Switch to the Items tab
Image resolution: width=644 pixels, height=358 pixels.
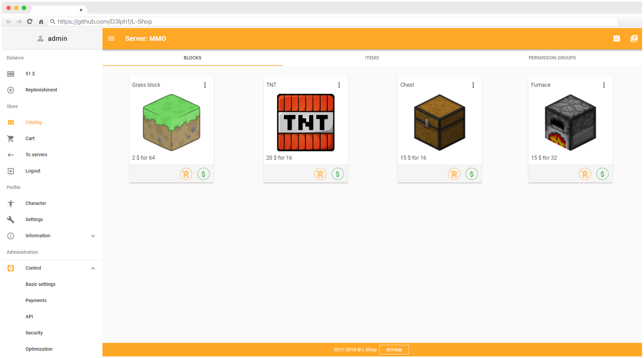click(x=372, y=58)
